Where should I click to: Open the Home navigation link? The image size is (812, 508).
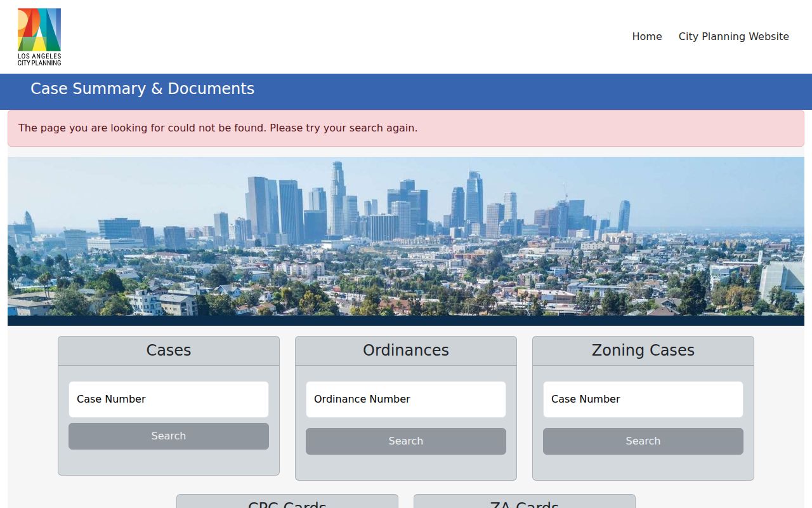(x=646, y=37)
